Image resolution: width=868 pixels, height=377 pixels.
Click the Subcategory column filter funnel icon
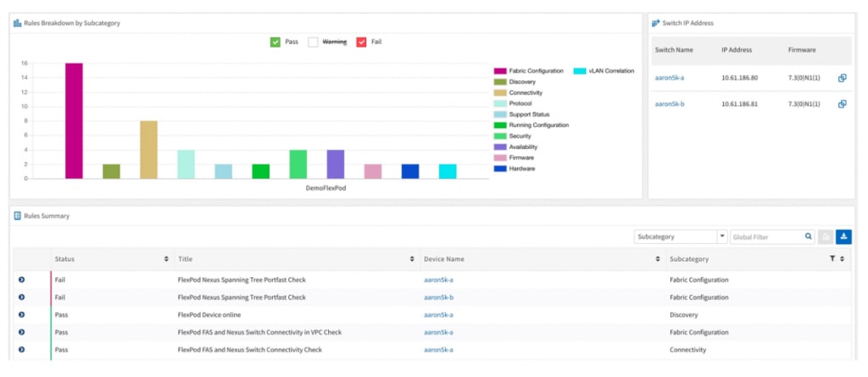point(832,259)
